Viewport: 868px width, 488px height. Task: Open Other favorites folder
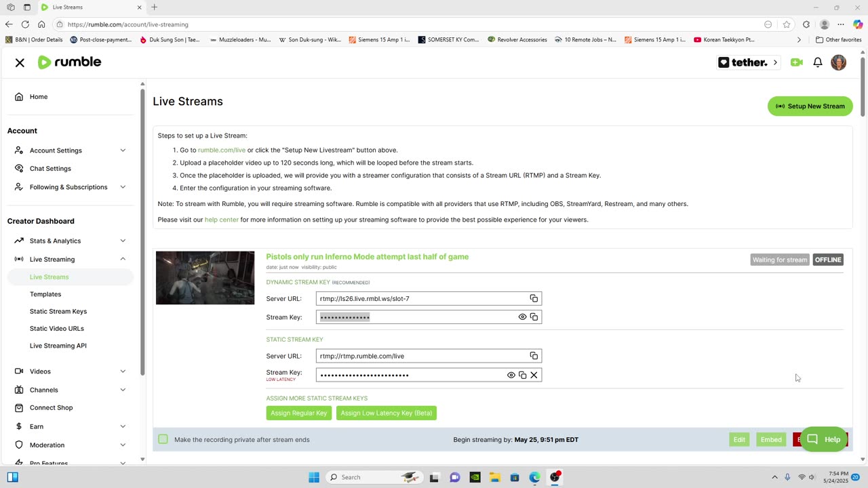point(838,39)
